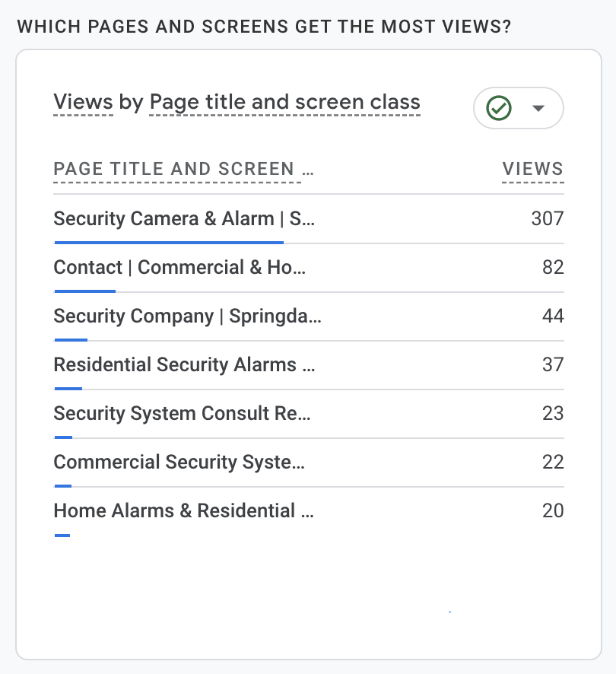Viewport: 616px width, 674px height.
Task: Click the "VIEWS" column header
Action: point(533,169)
